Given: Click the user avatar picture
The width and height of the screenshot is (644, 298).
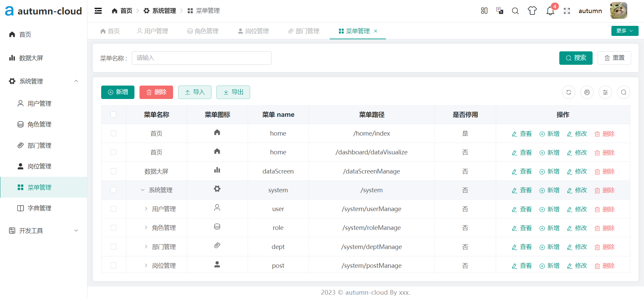Looking at the screenshot, I should [x=619, y=10].
